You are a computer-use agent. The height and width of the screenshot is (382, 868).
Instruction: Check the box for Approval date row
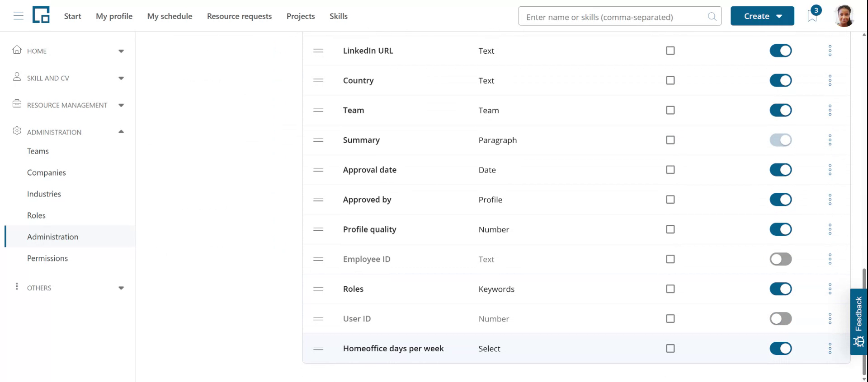click(670, 170)
